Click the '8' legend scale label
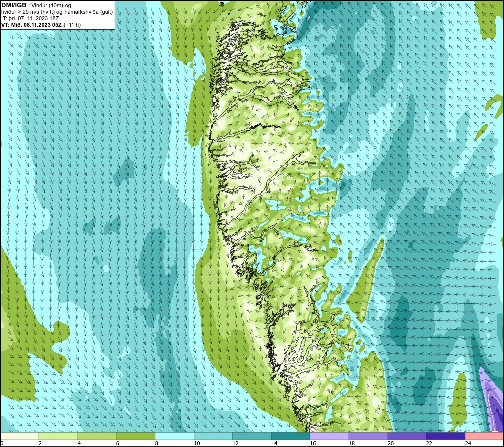The width and height of the screenshot is (504, 447). [157, 443]
